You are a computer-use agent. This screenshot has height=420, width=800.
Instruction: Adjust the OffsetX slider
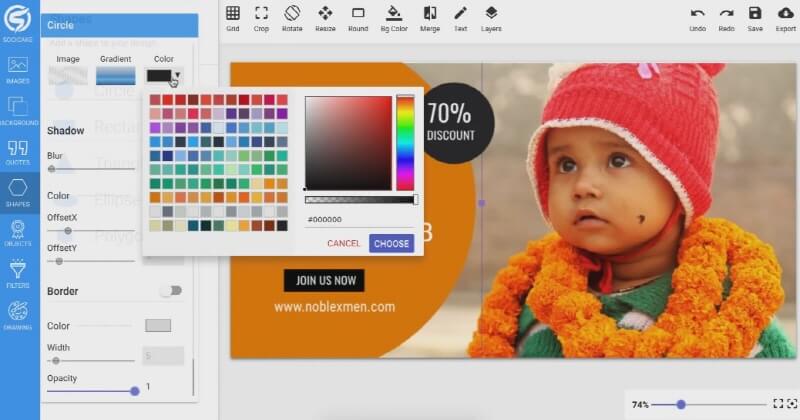pos(91,231)
